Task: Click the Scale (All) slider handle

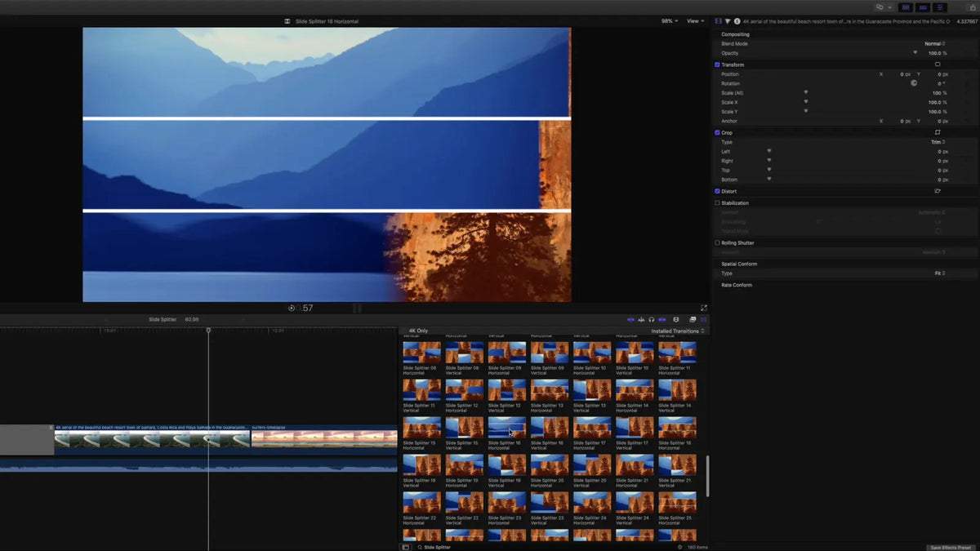Action: [806, 92]
